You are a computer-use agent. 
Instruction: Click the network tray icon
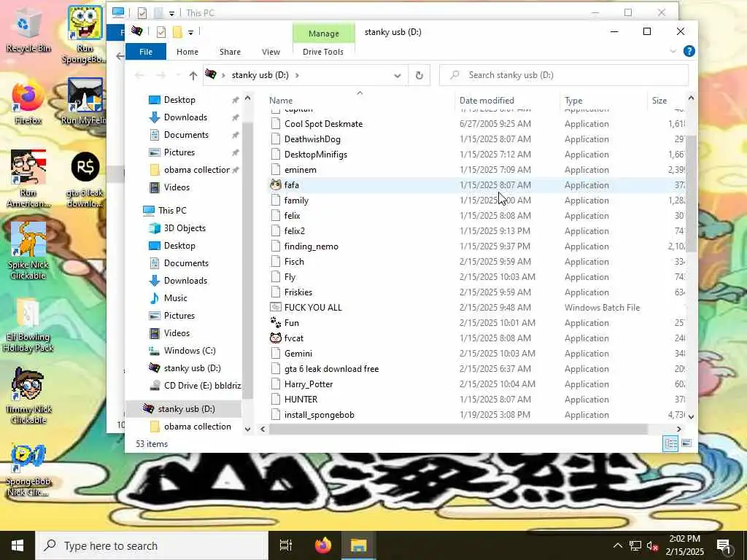[x=635, y=545]
